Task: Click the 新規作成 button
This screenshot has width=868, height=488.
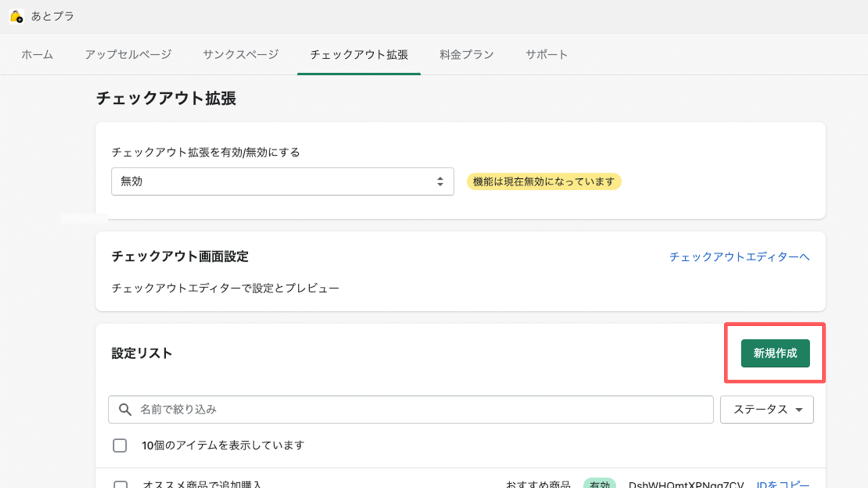Action: click(775, 353)
